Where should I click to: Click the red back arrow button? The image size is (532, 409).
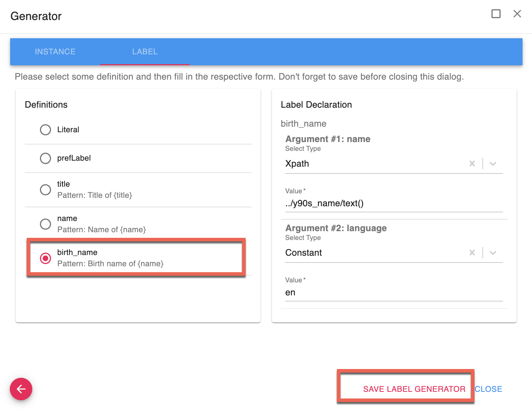click(x=21, y=389)
